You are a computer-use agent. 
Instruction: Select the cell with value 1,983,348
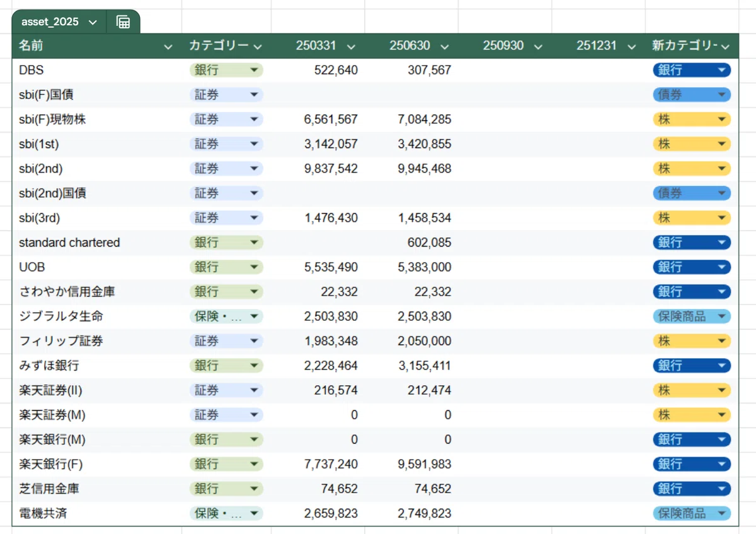(318, 341)
